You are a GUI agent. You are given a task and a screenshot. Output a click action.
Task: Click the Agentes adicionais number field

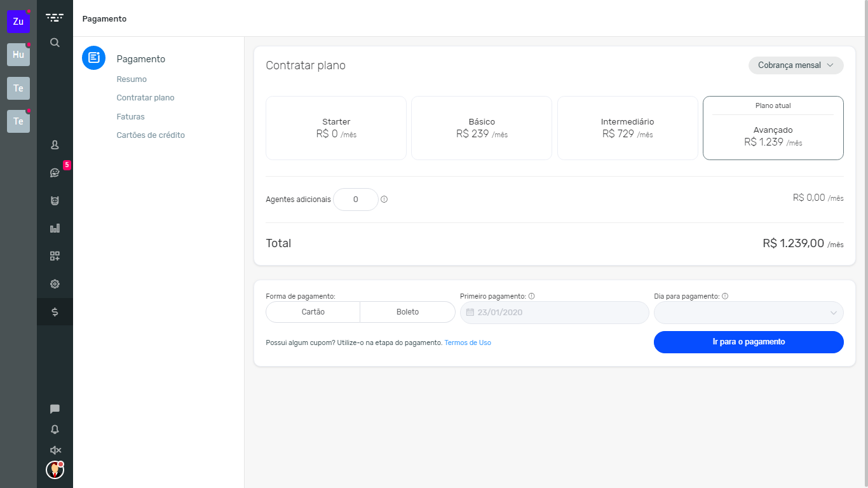click(356, 200)
